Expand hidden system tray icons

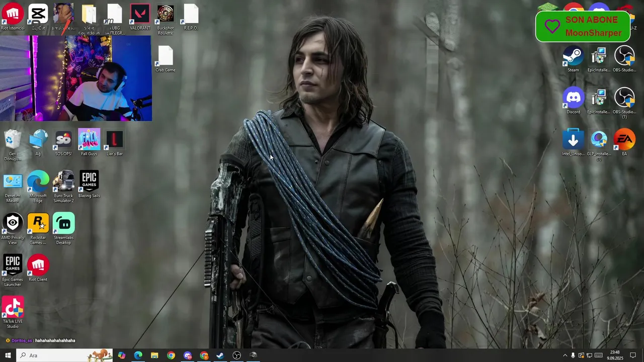click(565, 355)
